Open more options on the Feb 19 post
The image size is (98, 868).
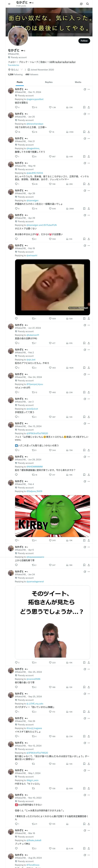click(89, 246)
